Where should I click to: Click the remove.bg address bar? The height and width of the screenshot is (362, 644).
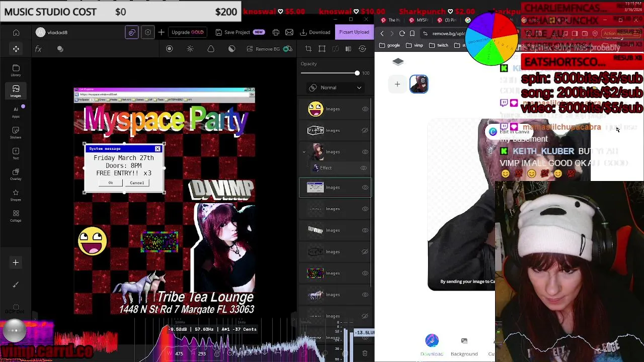(448, 34)
